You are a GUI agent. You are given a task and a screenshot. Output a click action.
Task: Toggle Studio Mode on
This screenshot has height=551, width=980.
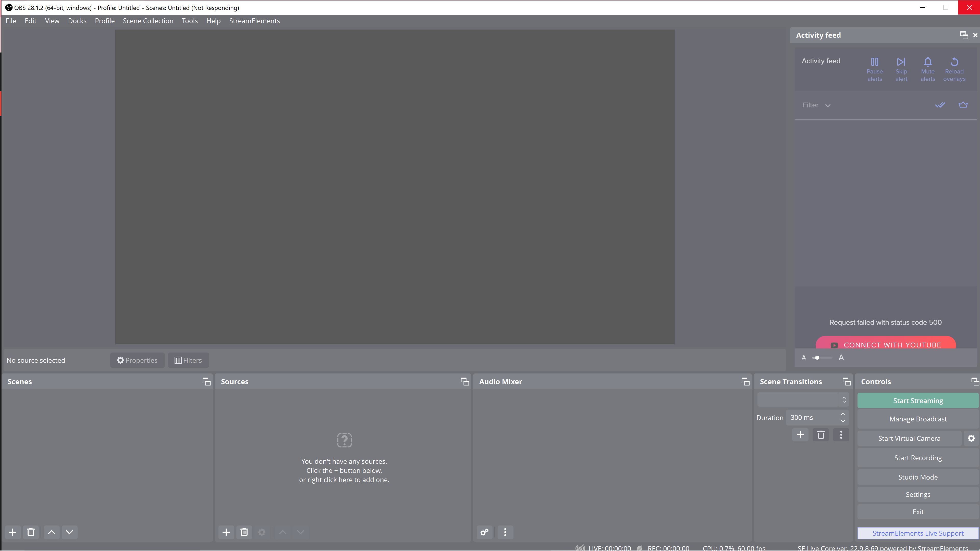click(x=918, y=477)
